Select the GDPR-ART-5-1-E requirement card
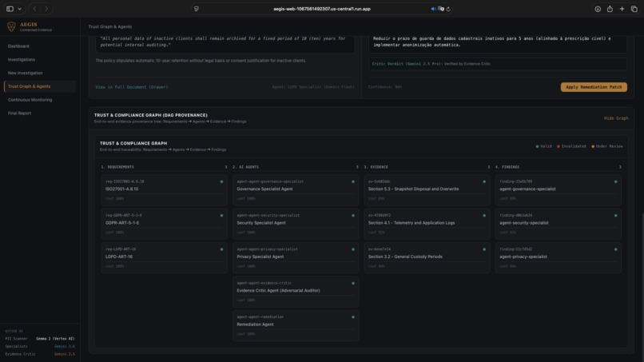The width and height of the screenshot is (644, 362). (x=165, y=225)
